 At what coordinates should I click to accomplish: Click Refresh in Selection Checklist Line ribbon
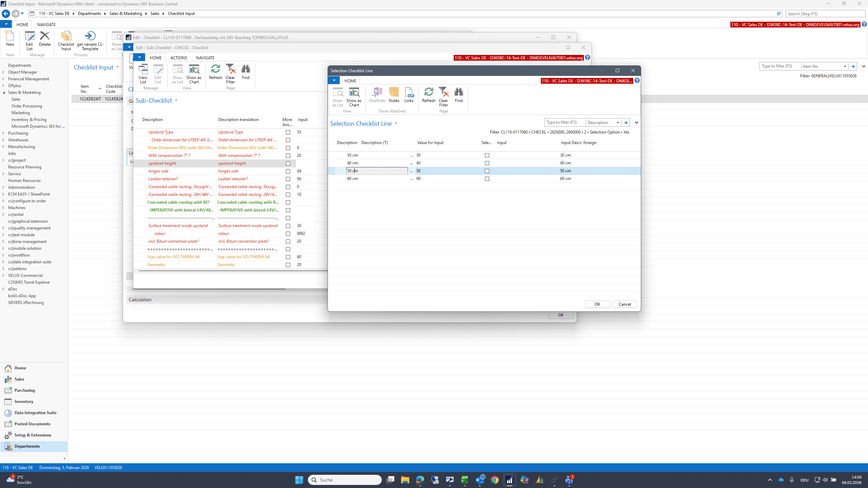pos(429,95)
